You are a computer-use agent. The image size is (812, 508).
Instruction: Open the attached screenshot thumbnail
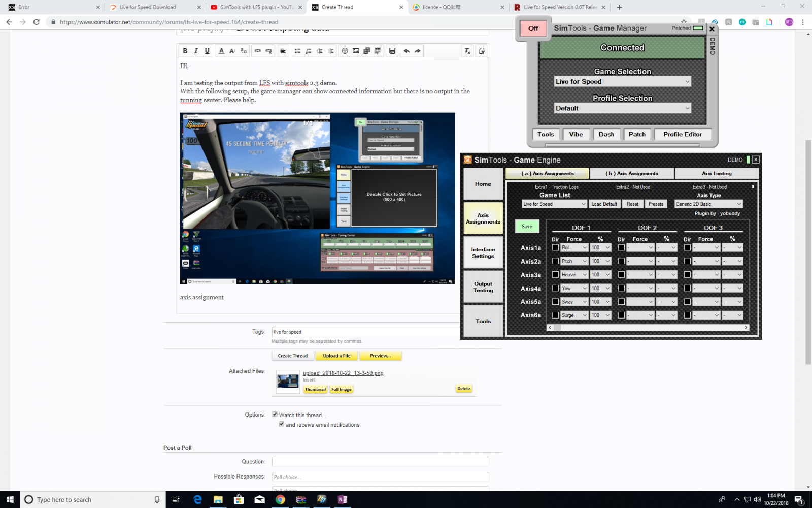[288, 382]
